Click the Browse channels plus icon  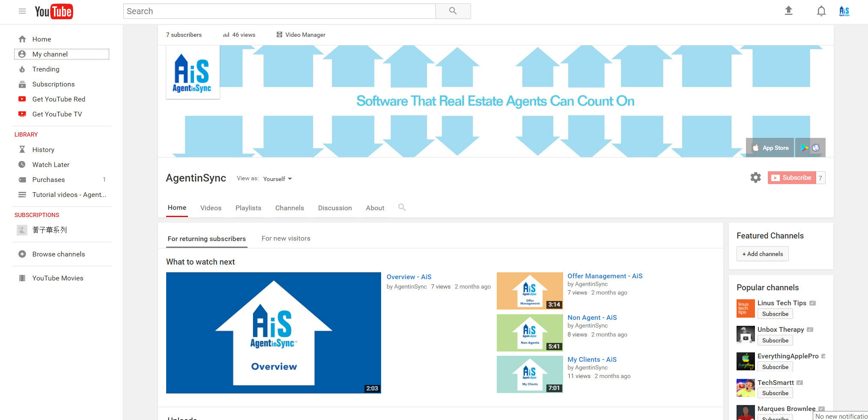(x=22, y=254)
